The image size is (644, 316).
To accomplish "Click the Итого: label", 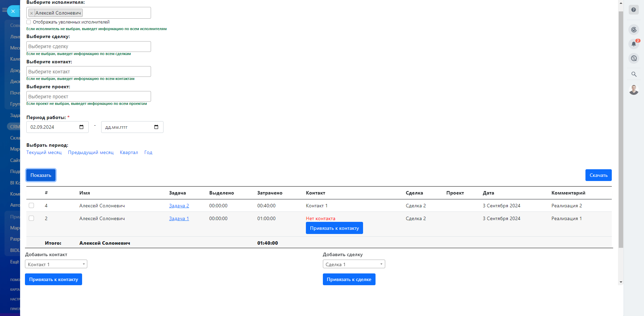I will (x=53, y=243).
